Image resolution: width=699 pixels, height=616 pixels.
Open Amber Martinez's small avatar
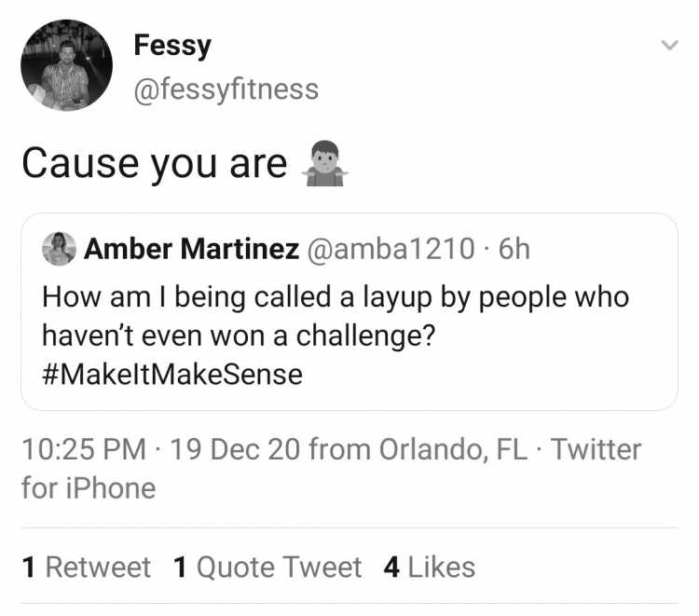click(59, 249)
